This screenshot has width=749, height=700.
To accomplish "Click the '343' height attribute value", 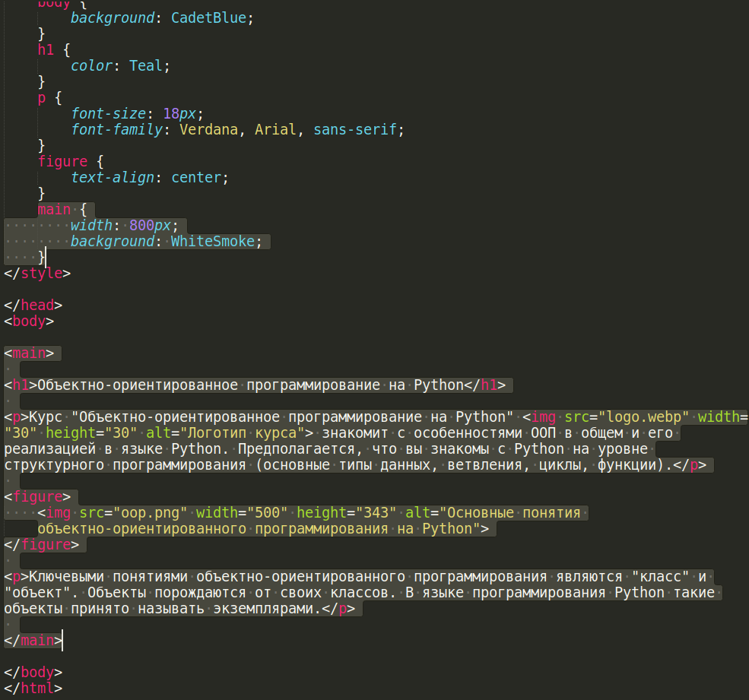I will 376,513.
